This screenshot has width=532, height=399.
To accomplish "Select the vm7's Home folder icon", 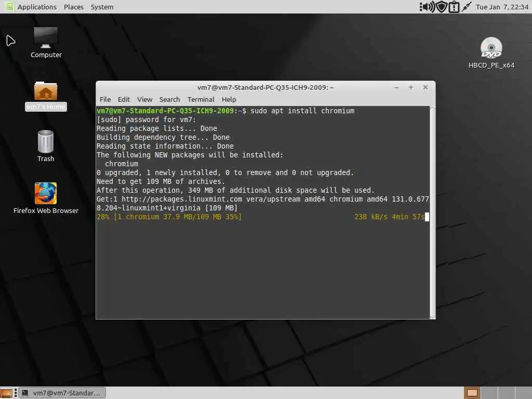I will tap(46, 96).
